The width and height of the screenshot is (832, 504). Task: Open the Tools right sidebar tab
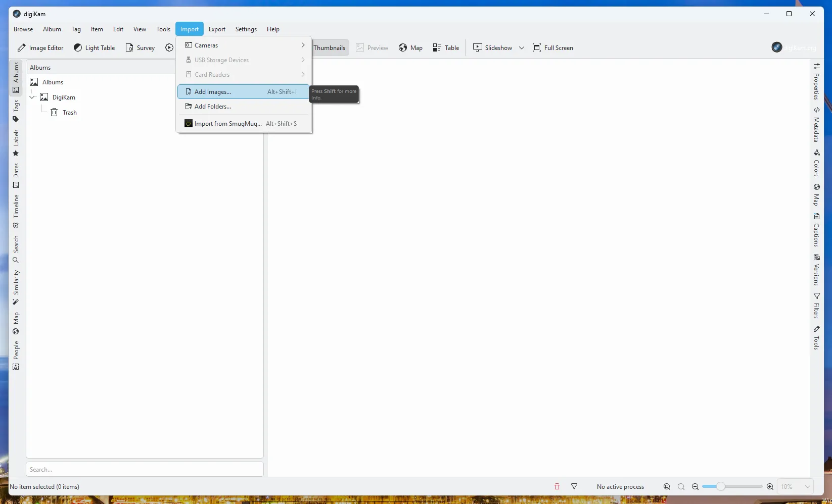816,337
